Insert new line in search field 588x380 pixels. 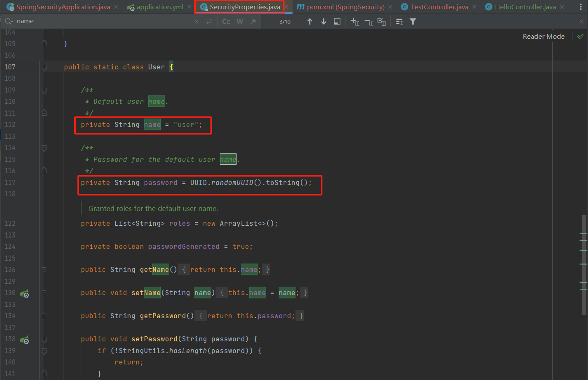[208, 21]
